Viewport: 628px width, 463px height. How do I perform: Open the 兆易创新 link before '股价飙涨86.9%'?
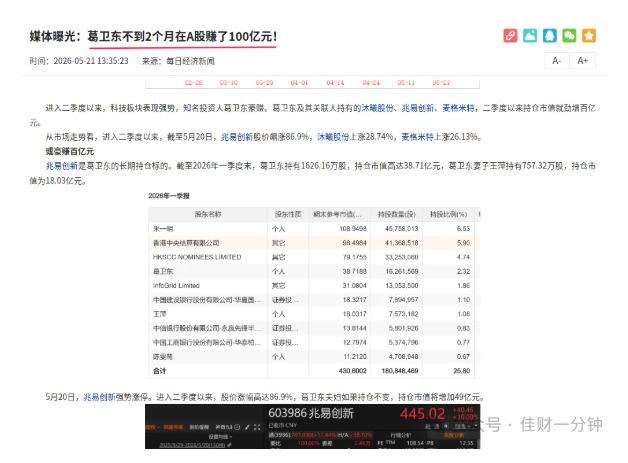coord(237,137)
